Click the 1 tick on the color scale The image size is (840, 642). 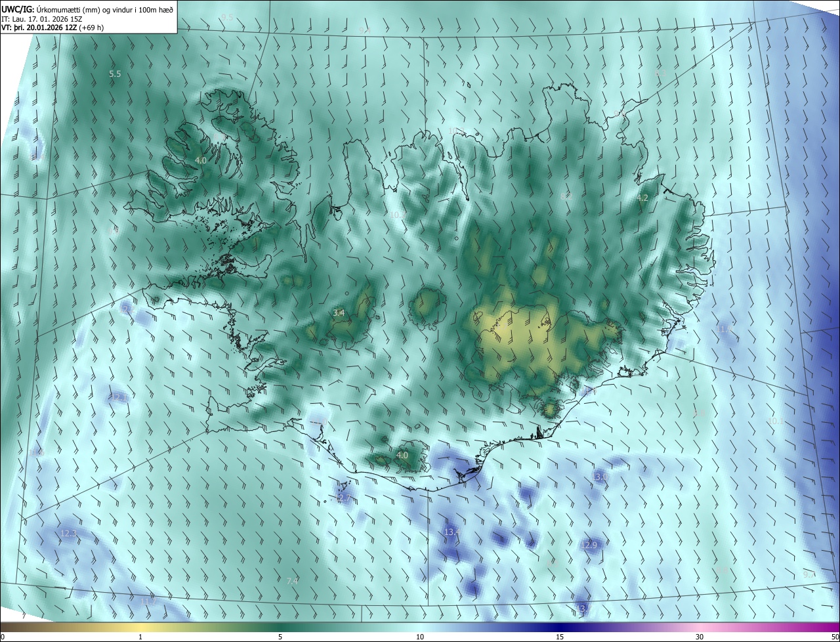pyautogui.click(x=141, y=637)
